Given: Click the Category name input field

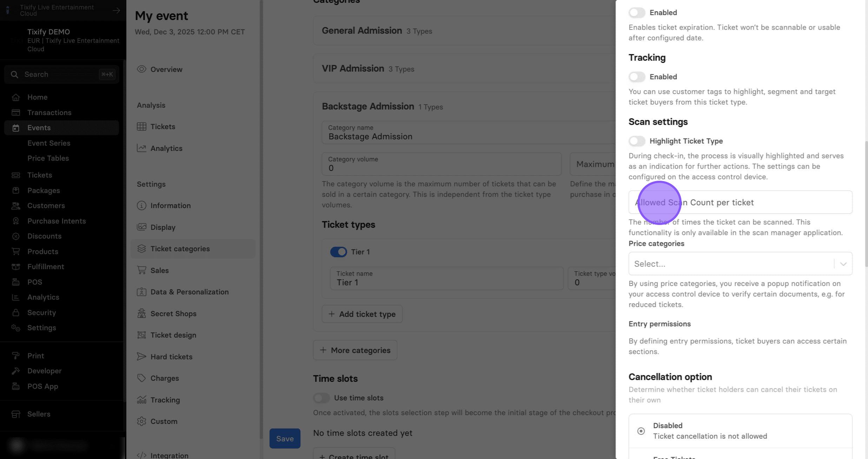Looking at the screenshot, I should 469,133.
